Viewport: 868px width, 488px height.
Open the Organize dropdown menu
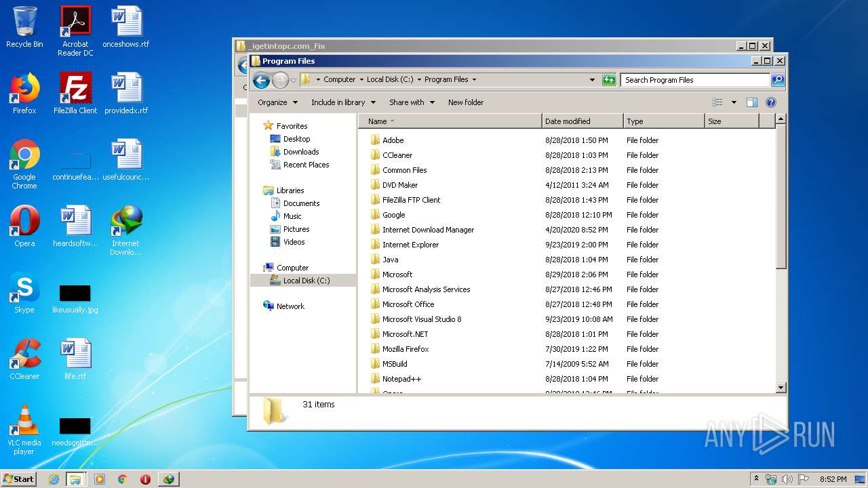click(277, 102)
